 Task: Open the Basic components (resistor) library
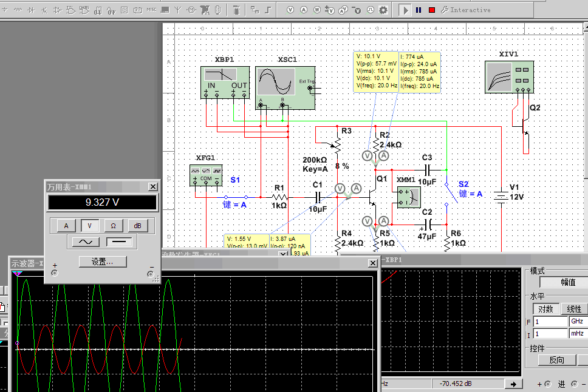[x=18, y=10]
